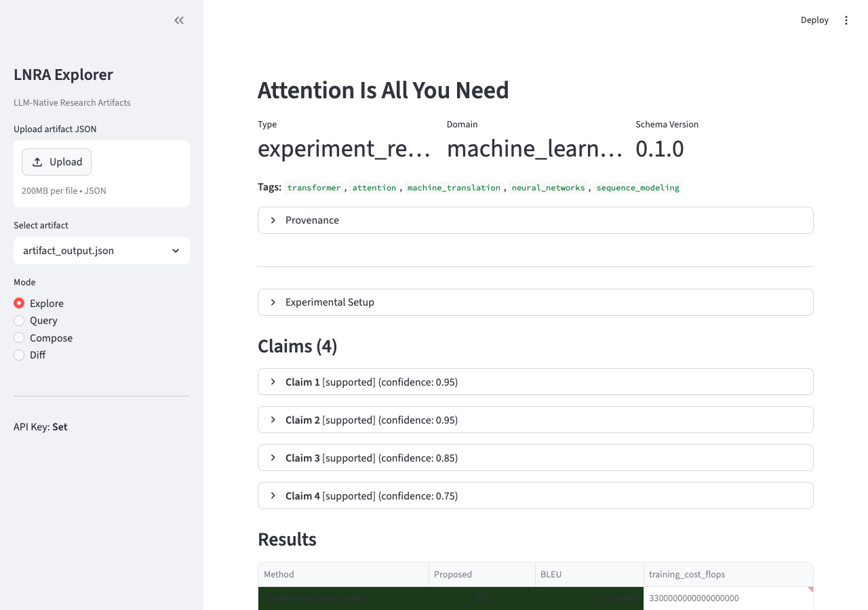Click the Proposed column header

(481, 575)
